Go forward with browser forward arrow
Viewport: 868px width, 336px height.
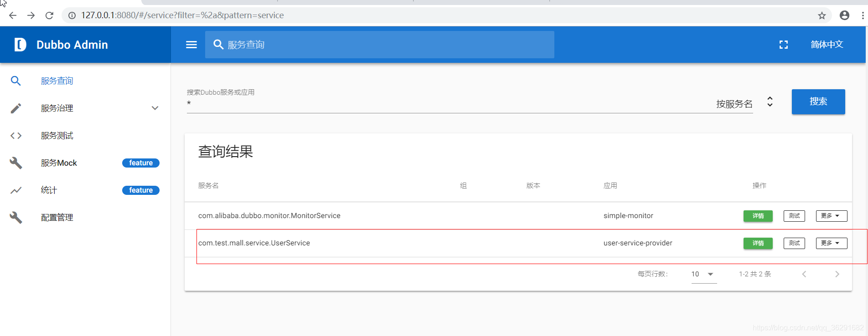pos(31,15)
